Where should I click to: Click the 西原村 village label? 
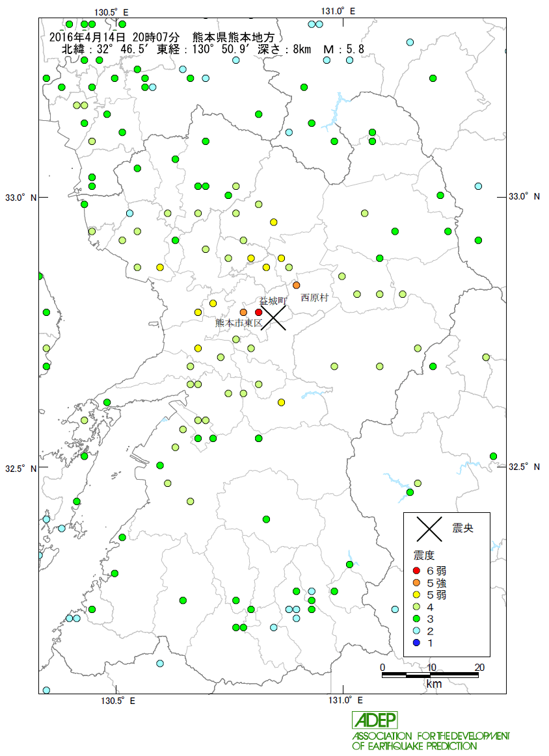click(315, 298)
